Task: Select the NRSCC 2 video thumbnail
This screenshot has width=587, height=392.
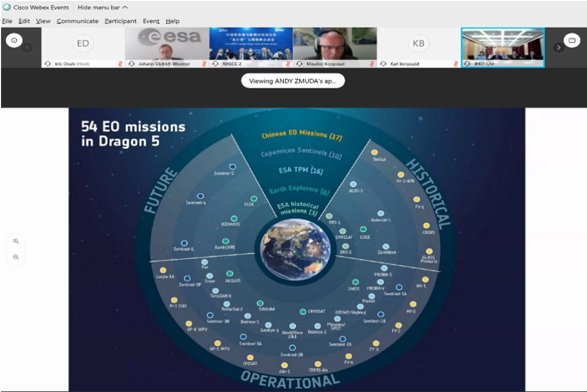Action: click(251, 45)
